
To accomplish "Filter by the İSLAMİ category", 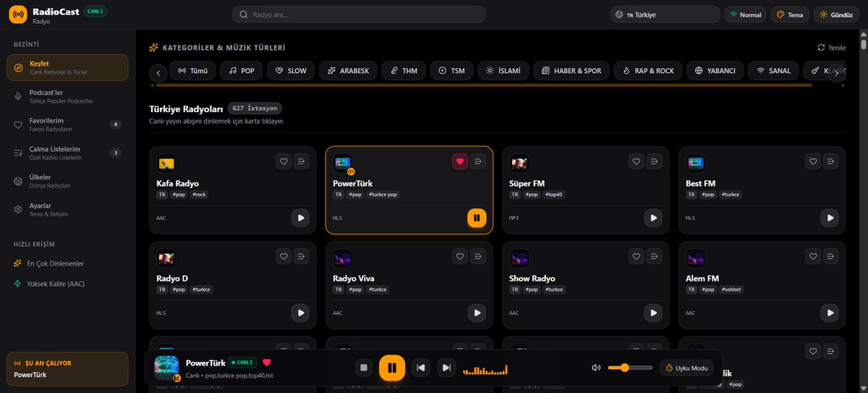I will pyautogui.click(x=503, y=71).
